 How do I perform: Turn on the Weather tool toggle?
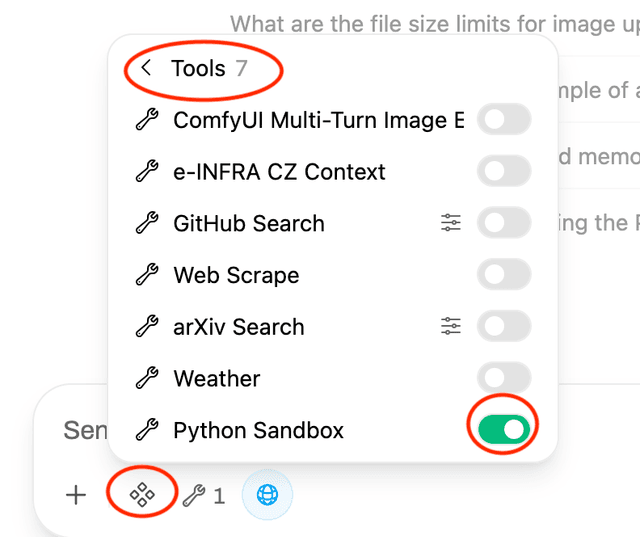click(x=503, y=378)
